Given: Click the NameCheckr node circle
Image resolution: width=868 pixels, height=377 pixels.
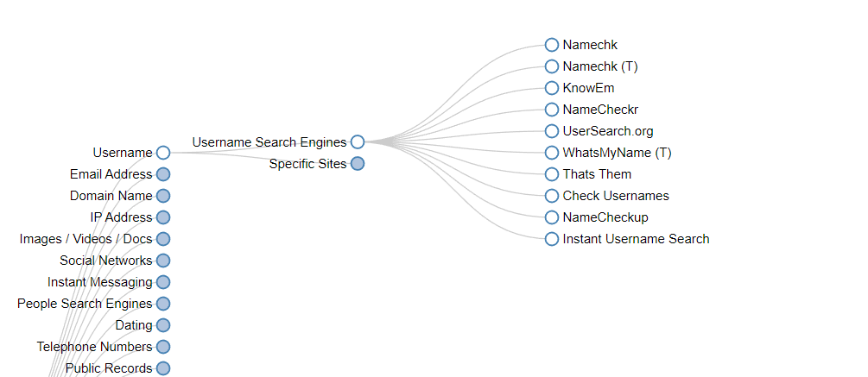Looking at the screenshot, I should point(552,110).
